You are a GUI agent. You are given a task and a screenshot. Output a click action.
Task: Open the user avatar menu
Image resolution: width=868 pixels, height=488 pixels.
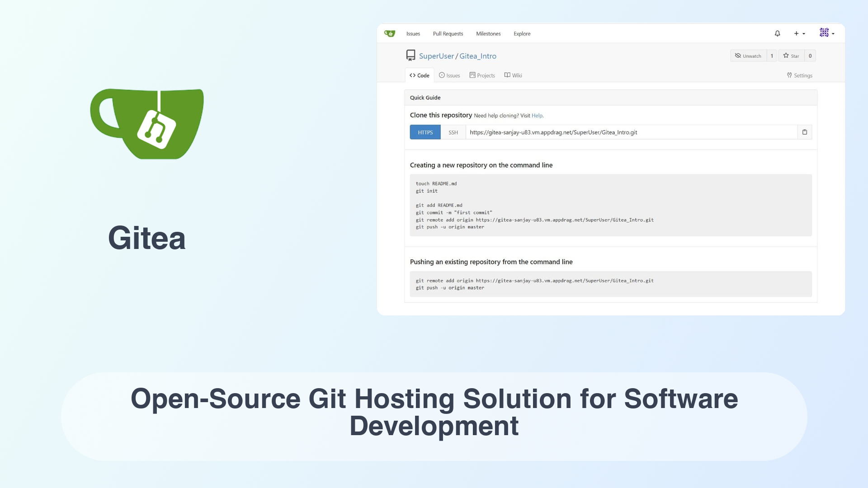(x=827, y=33)
